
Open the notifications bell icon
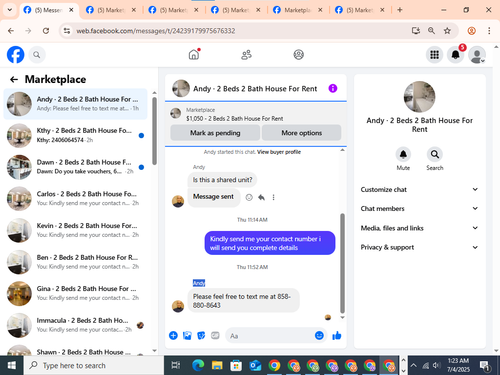[x=455, y=55]
